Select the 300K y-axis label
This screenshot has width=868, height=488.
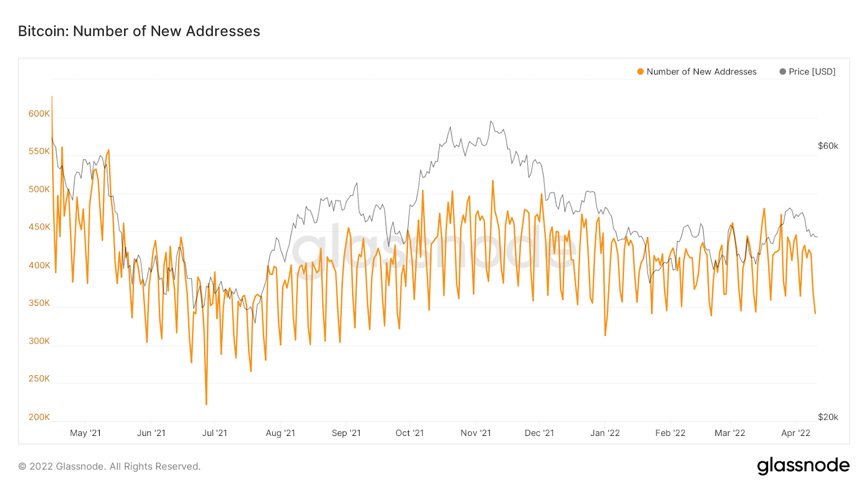coord(39,341)
